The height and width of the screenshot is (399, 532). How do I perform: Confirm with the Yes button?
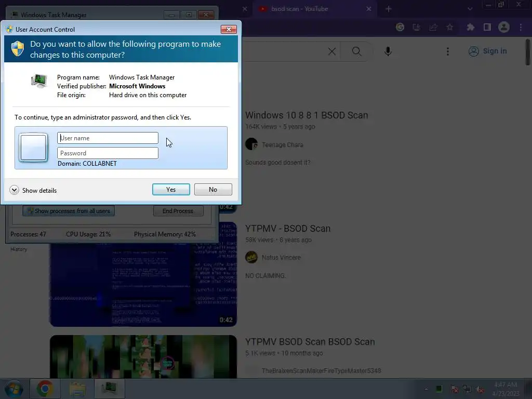coord(171,189)
